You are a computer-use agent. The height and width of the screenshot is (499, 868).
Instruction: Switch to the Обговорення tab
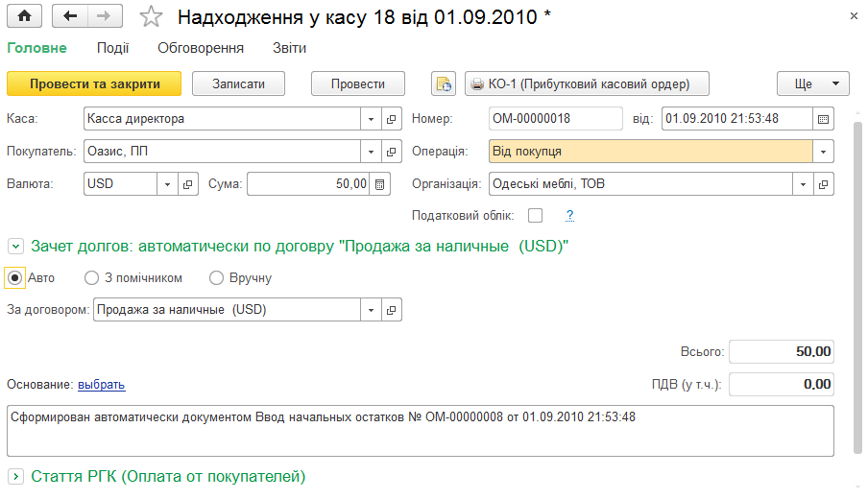click(x=201, y=48)
